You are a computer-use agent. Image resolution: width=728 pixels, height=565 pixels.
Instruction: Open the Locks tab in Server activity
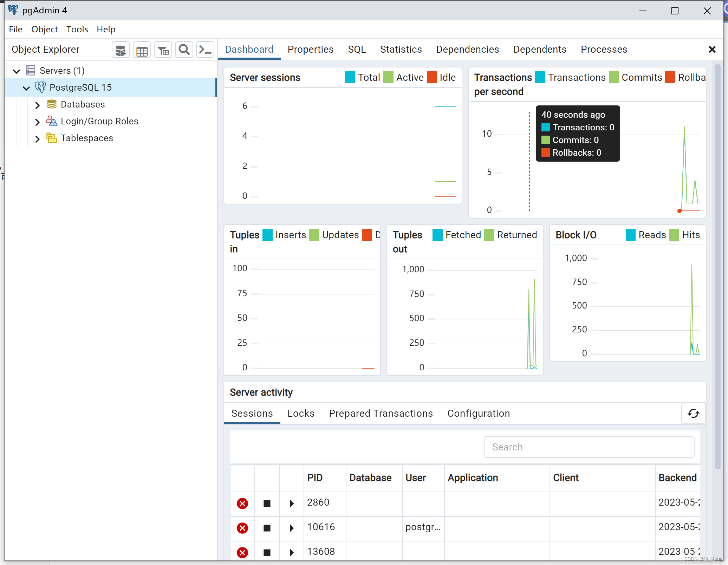(x=301, y=414)
